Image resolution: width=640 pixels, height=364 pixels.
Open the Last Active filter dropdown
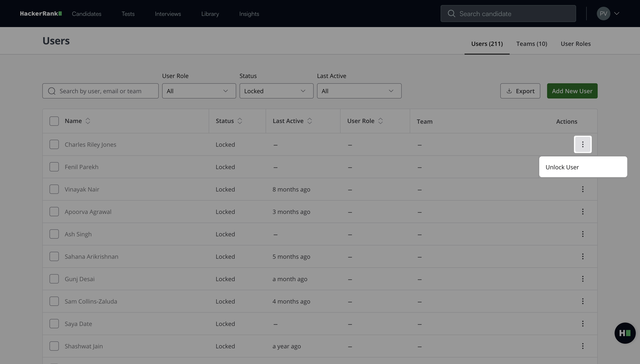(x=359, y=91)
